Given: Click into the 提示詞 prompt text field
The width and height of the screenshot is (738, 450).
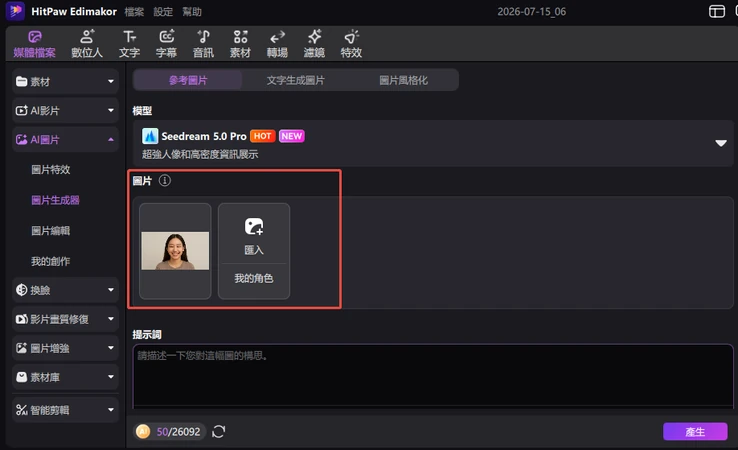Looking at the screenshot, I should click(433, 377).
